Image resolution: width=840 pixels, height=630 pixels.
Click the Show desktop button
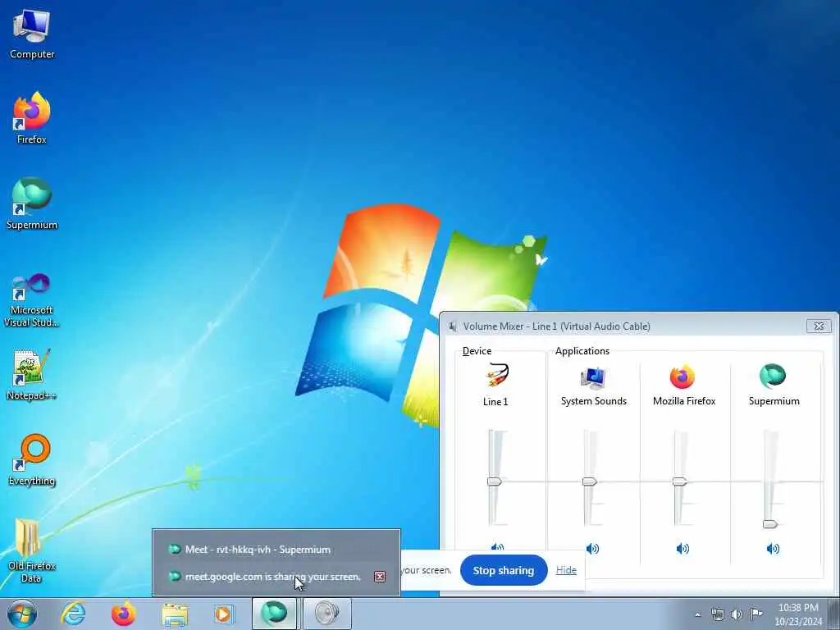point(834,614)
